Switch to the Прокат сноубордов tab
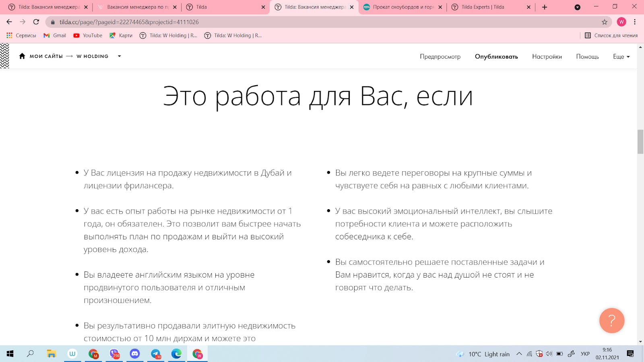The image size is (644, 362). 402,7
